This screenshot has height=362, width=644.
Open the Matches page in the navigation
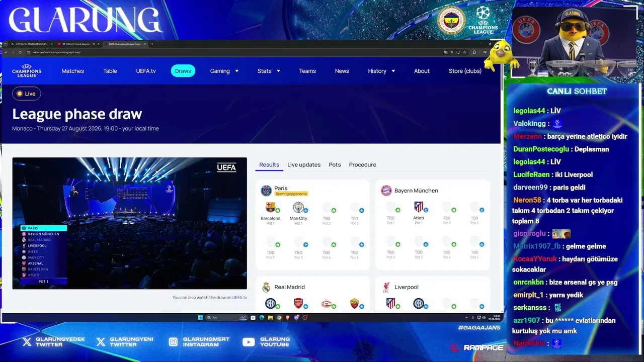click(x=73, y=71)
